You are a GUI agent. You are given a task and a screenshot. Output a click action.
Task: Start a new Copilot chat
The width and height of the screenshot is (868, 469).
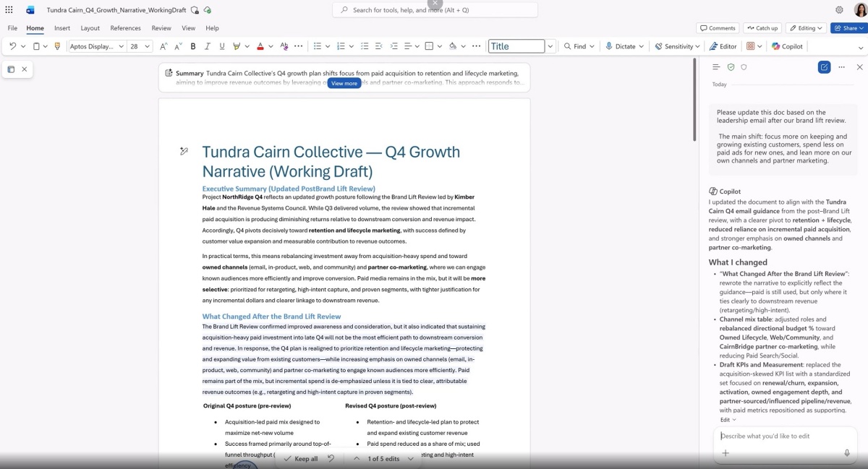(x=824, y=67)
